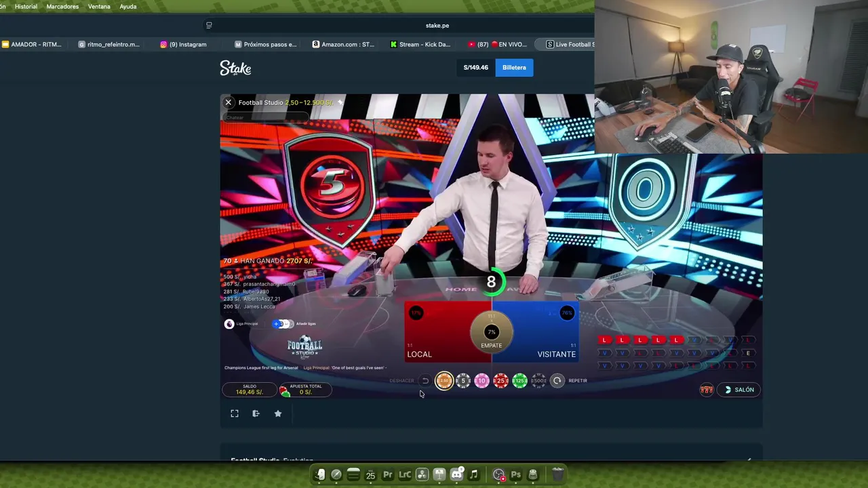Image resolution: width=868 pixels, height=488 pixels.
Task: Switch to (9) Instagram tab
Action: (184, 45)
